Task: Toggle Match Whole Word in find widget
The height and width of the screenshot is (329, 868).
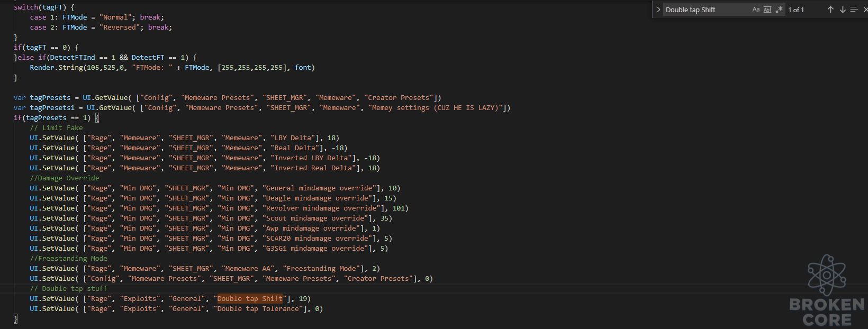Action: [x=767, y=10]
